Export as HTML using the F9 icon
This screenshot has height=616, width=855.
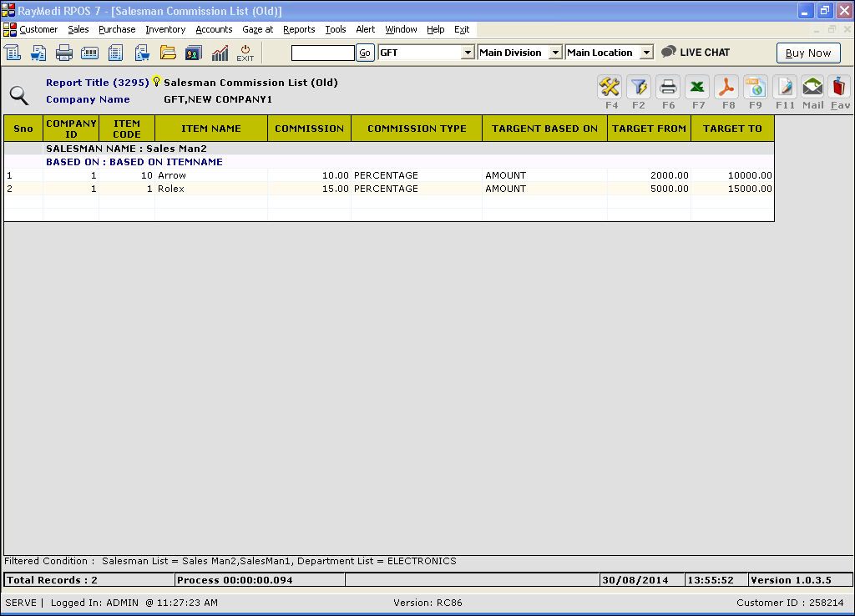(756, 87)
